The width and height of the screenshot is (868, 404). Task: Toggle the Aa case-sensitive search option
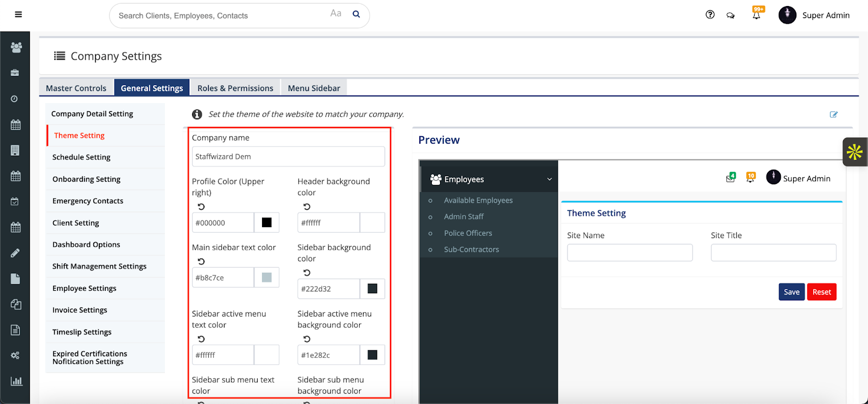[x=336, y=14]
